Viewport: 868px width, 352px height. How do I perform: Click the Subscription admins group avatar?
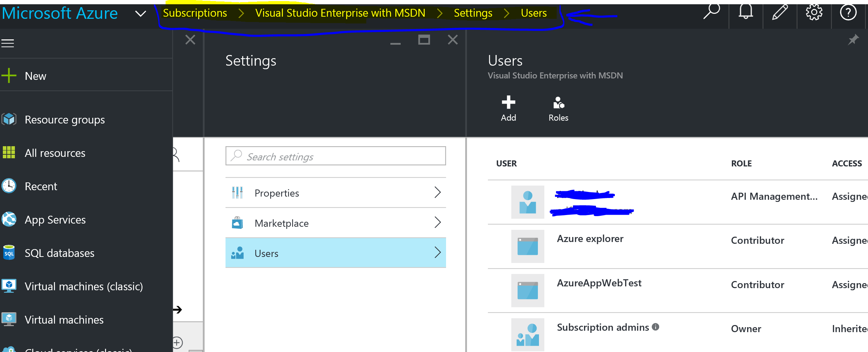point(528,335)
